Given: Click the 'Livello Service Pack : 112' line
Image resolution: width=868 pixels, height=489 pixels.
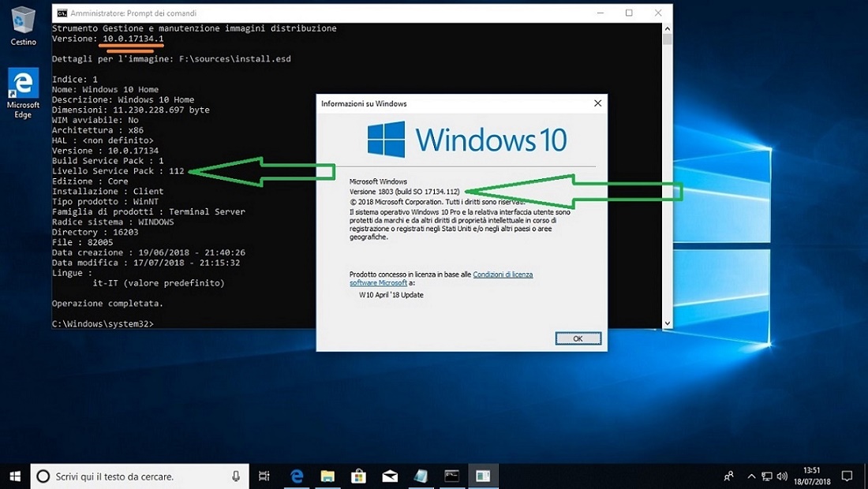Looking at the screenshot, I should [x=118, y=171].
